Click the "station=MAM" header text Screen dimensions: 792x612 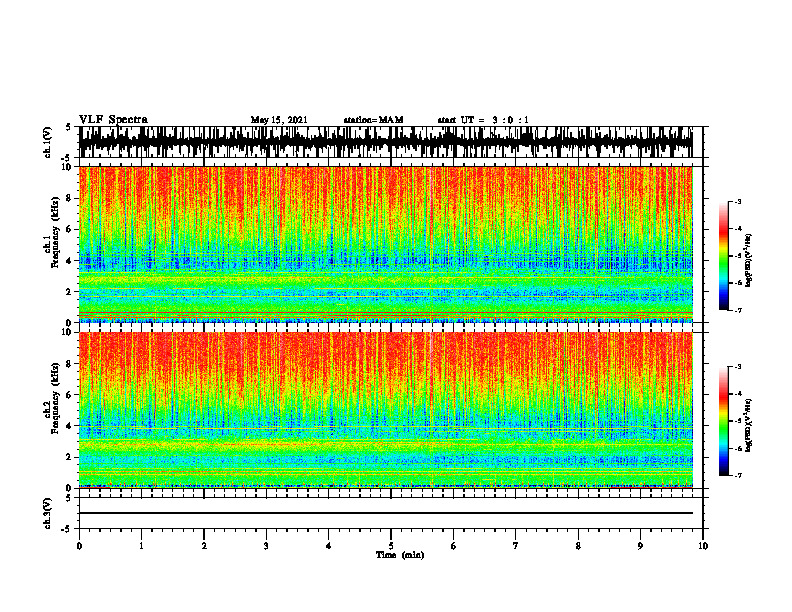373,120
